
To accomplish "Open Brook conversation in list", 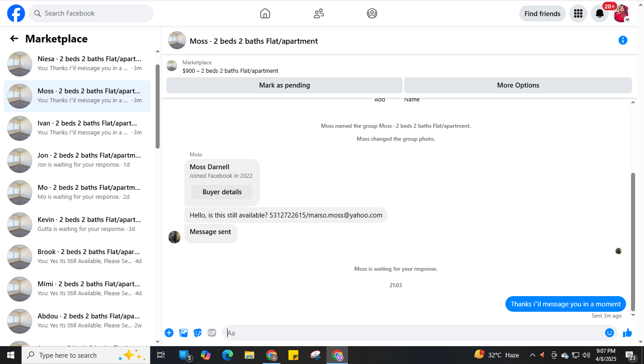I will [x=77, y=257].
